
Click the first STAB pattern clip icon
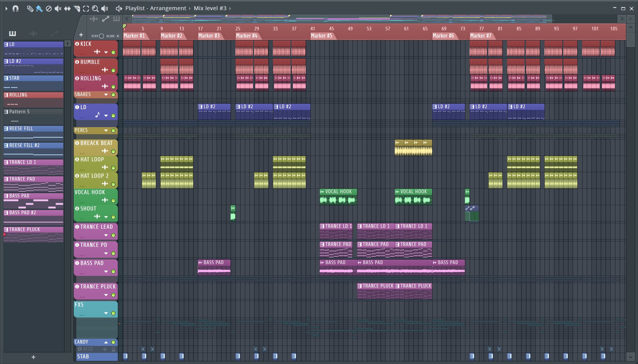coord(125,356)
